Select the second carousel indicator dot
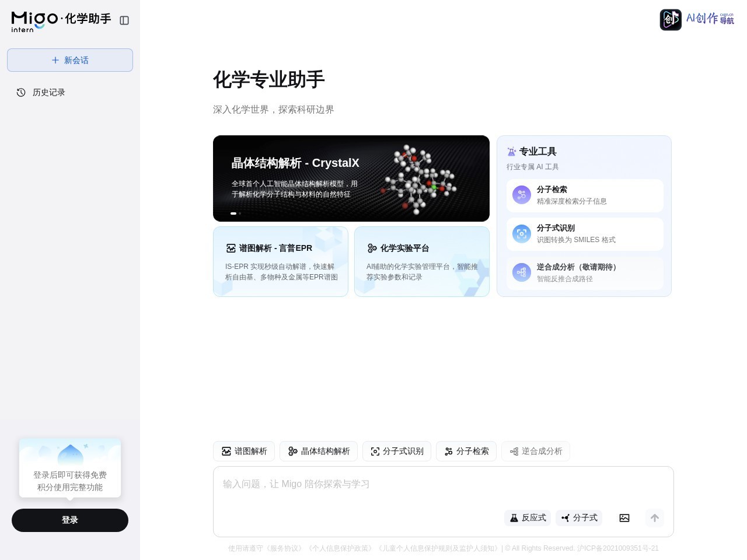The image size is (747, 560). (x=240, y=213)
